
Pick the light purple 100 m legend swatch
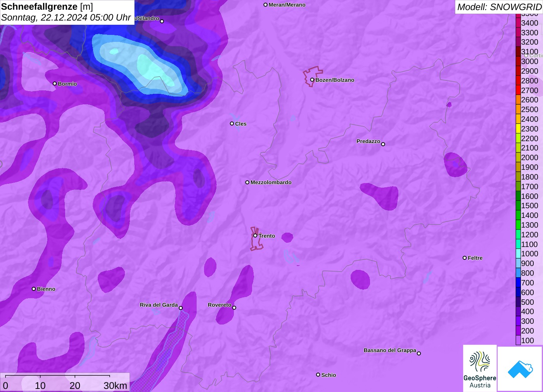[x=518, y=340]
